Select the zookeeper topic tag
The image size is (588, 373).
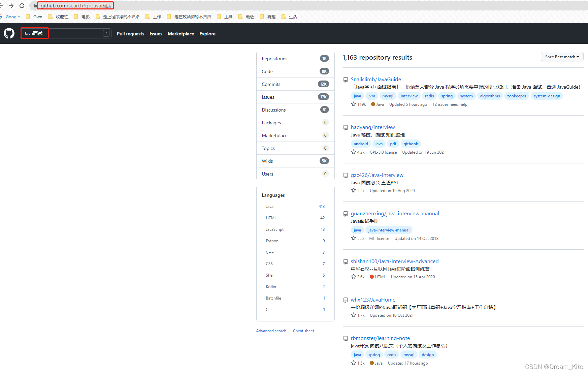pyautogui.click(x=517, y=96)
